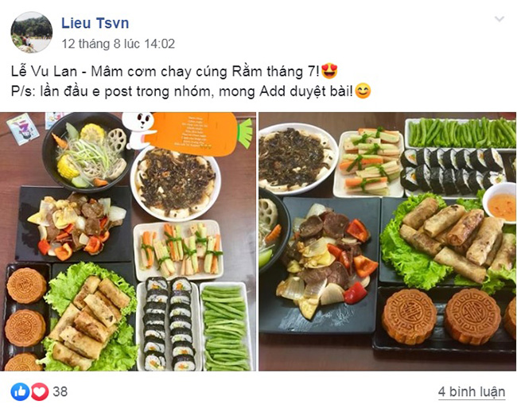517x420 pixels.
Task: Click the author name Lieu Tsvn
Action: click(x=95, y=23)
